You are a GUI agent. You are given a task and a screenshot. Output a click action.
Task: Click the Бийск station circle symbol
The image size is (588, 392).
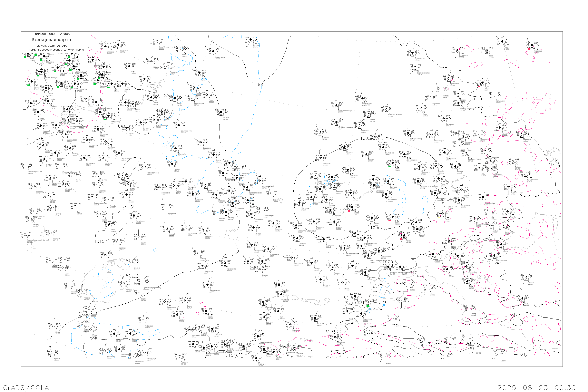(393, 217)
